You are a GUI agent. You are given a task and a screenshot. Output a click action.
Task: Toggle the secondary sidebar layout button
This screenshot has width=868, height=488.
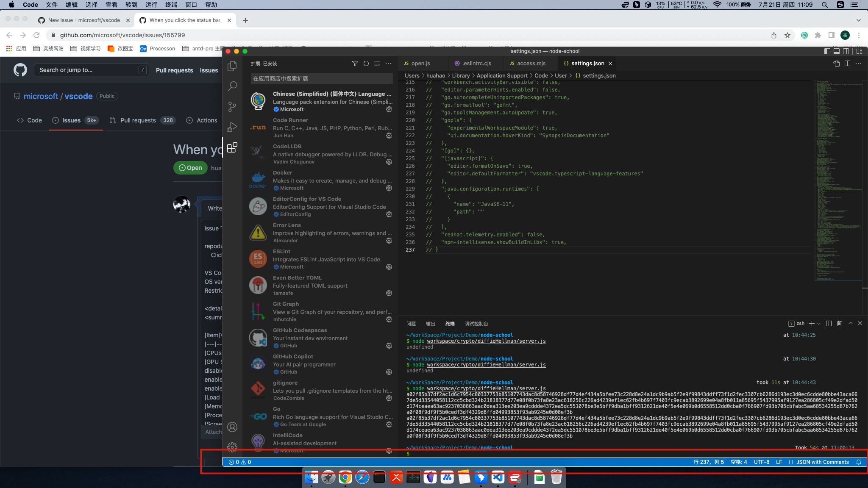846,51
